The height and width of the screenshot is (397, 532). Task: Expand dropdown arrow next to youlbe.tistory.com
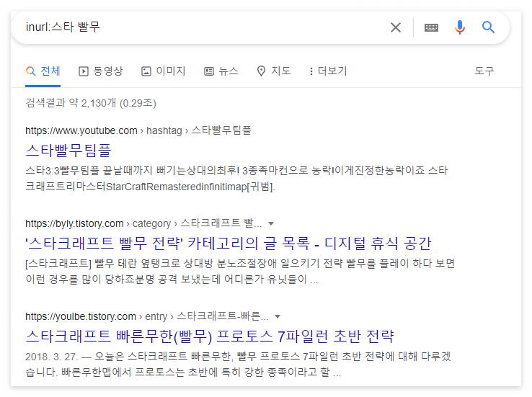tap(278, 316)
